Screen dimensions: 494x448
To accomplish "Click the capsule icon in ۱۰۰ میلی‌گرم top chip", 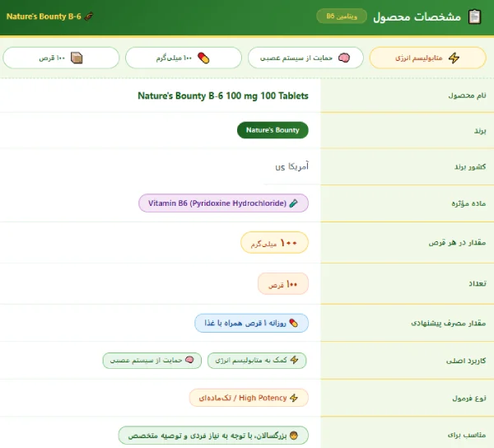I will [203, 58].
